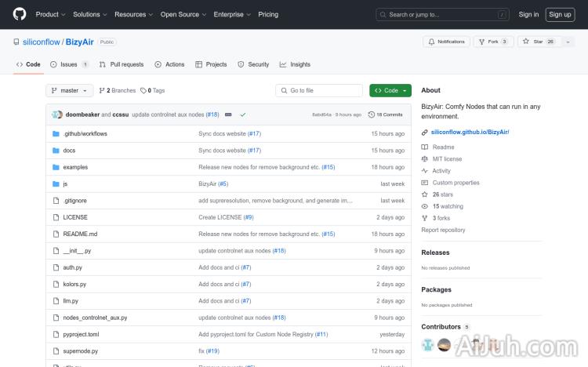Click the MIT license link
The image size is (588, 367).
(x=447, y=158)
